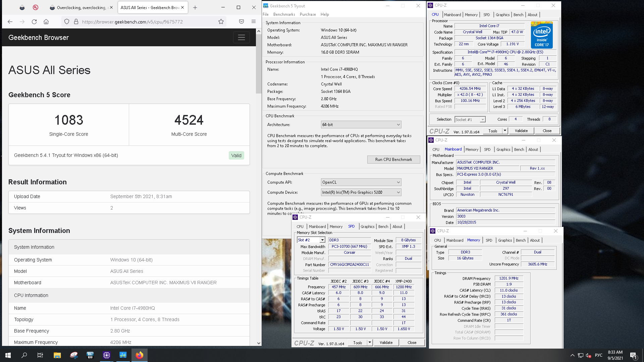Image resolution: width=644 pixels, height=362 pixels.
Task: Open the Compute Device Iris Pro dropdown
Action: click(361, 192)
